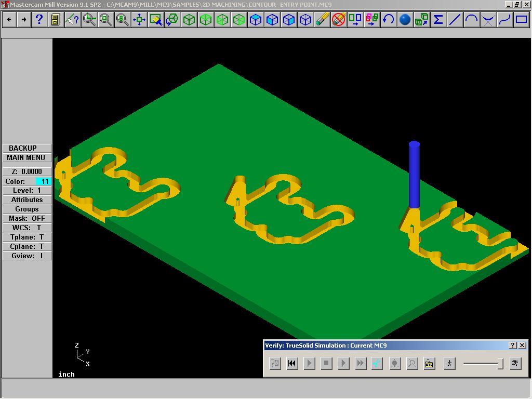Click the verify speed slider handle
The width and height of the screenshot is (532, 399).
(500, 364)
